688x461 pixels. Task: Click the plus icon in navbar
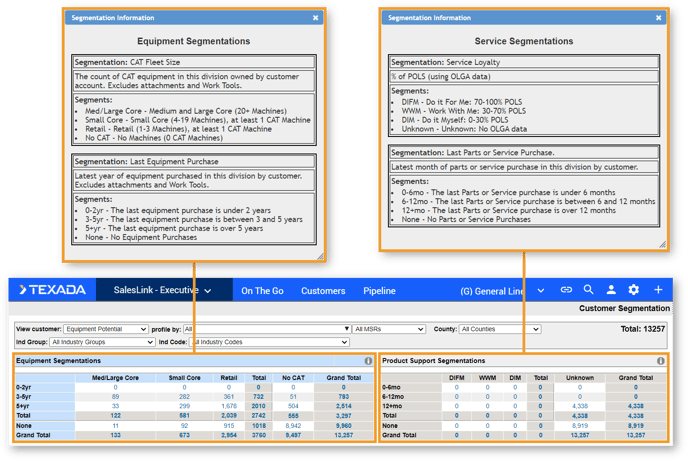point(658,289)
